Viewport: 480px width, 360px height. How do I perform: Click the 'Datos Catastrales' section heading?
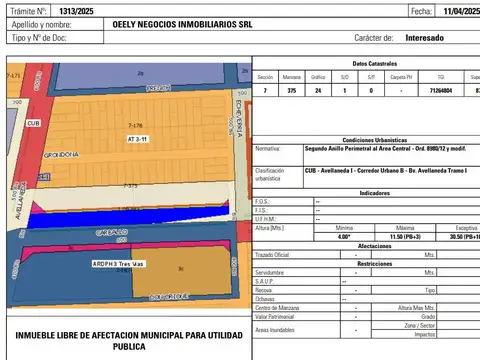(375, 64)
